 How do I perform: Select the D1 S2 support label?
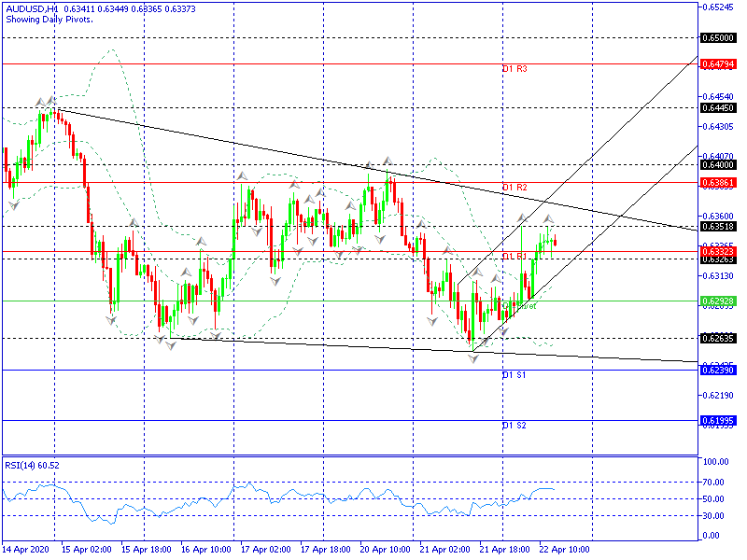tap(514, 425)
